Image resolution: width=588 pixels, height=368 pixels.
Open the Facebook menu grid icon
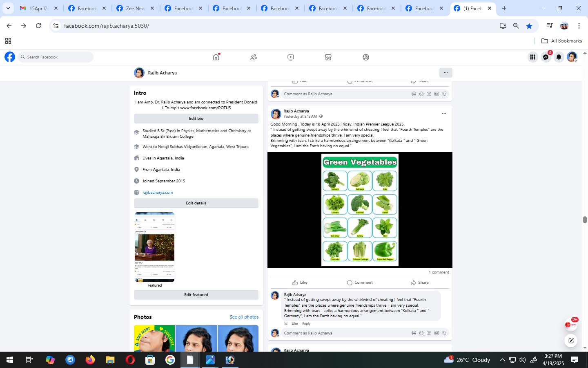[x=532, y=57]
